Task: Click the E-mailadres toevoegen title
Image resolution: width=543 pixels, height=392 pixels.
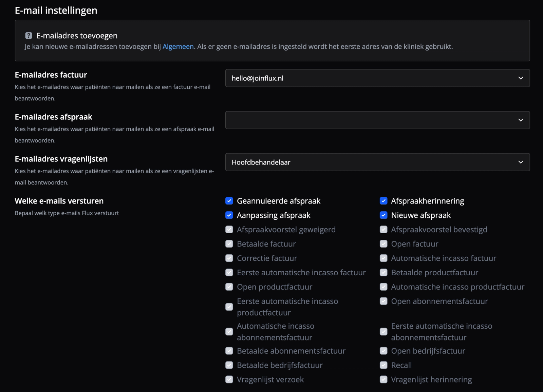Action: coord(77,36)
